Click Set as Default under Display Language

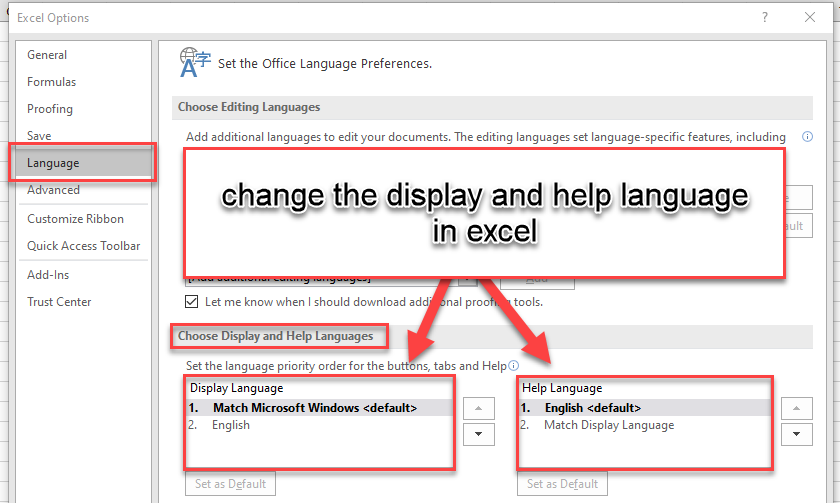tap(230, 484)
